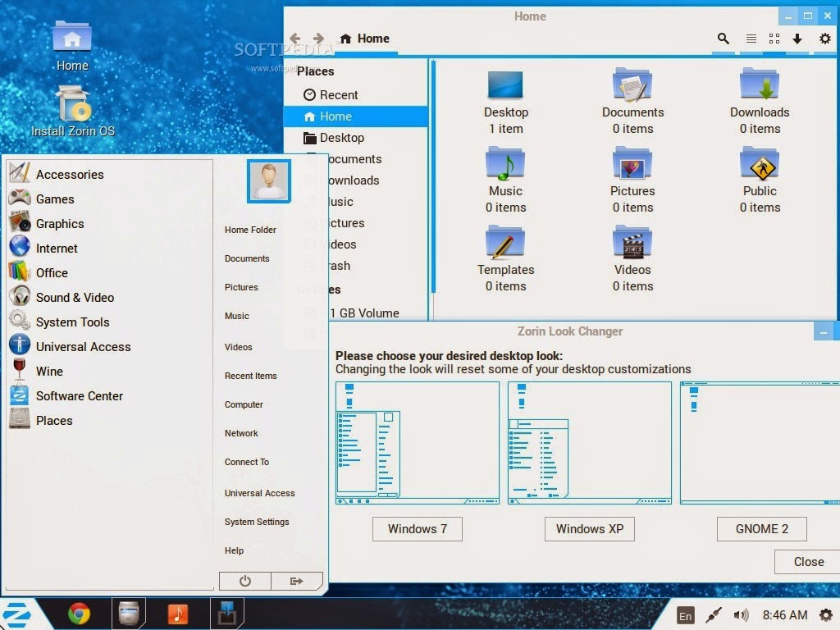Open Documents link in start menu
Image resolution: width=840 pixels, height=630 pixels.
[247, 258]
